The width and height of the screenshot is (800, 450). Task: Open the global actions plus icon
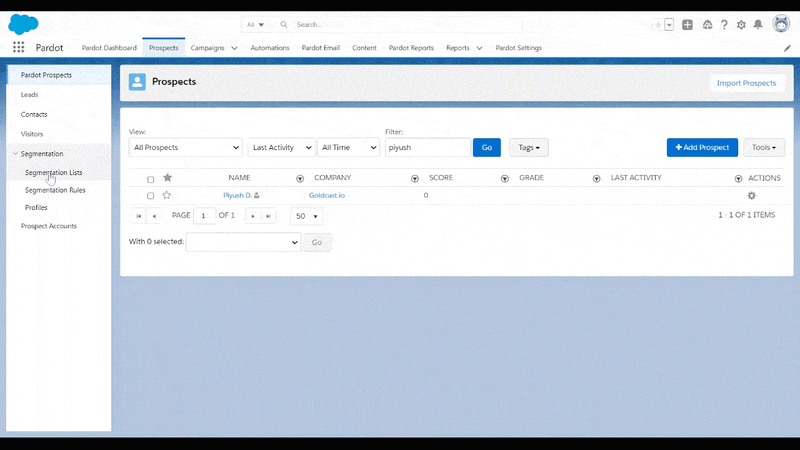(687, 24)
